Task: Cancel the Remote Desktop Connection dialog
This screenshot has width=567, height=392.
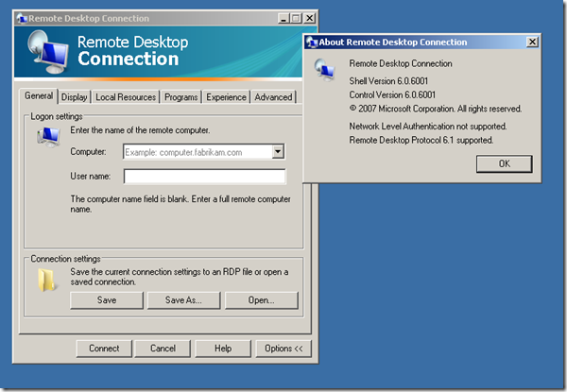Action: [163, 349]
